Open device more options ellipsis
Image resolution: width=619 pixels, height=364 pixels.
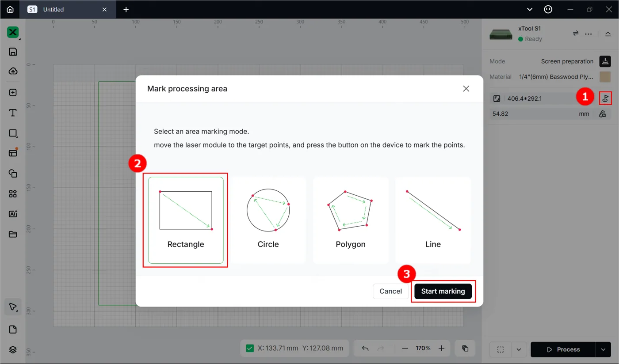(588, 34)
